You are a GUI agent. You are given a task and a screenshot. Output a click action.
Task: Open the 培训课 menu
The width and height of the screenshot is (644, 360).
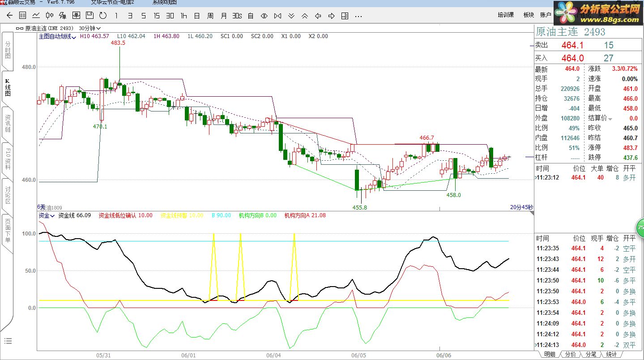click(506, 15)
